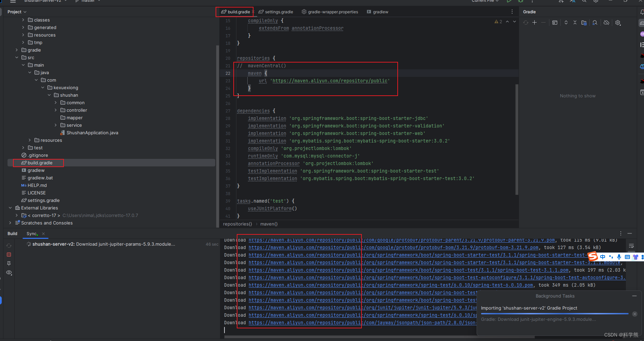Click the build output horizontal scrollbar
The image size is (644, 341).
pyautogui.click(x=379, y=337)
